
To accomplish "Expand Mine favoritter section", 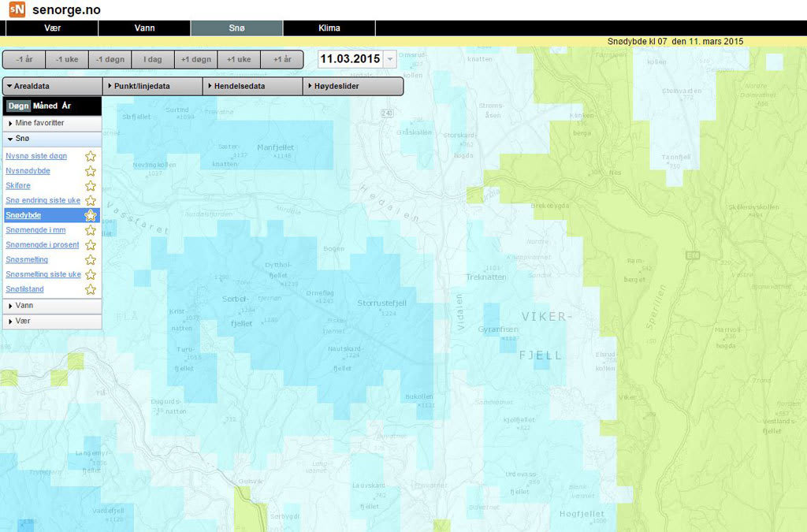I will [52, 123].
